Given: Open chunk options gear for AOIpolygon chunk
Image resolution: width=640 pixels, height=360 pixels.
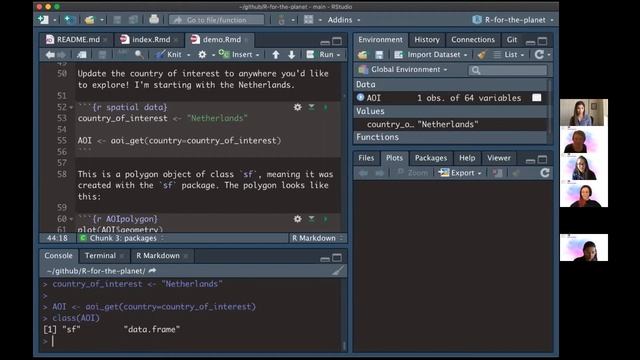Looking at the screenshot, I should pyautogui.click(x=298, y=219).
